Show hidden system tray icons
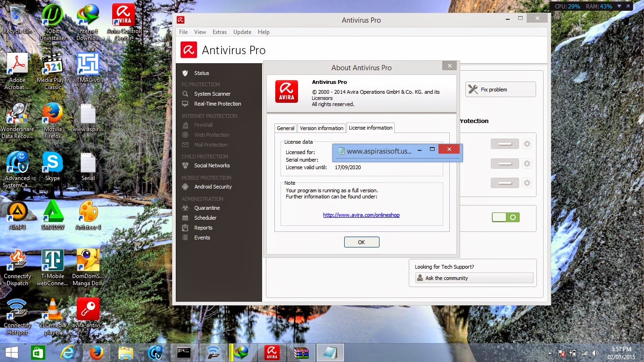This screenshot has height=362, width=644. (x=550, y=353)
